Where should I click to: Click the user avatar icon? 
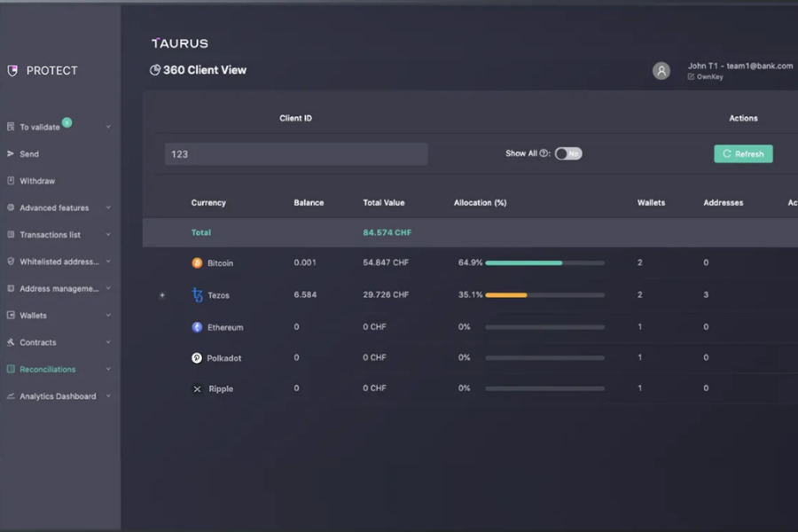[x=661, y=71]
